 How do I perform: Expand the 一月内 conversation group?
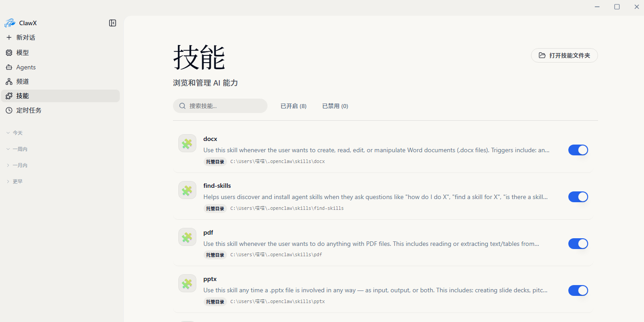[17, 165]
